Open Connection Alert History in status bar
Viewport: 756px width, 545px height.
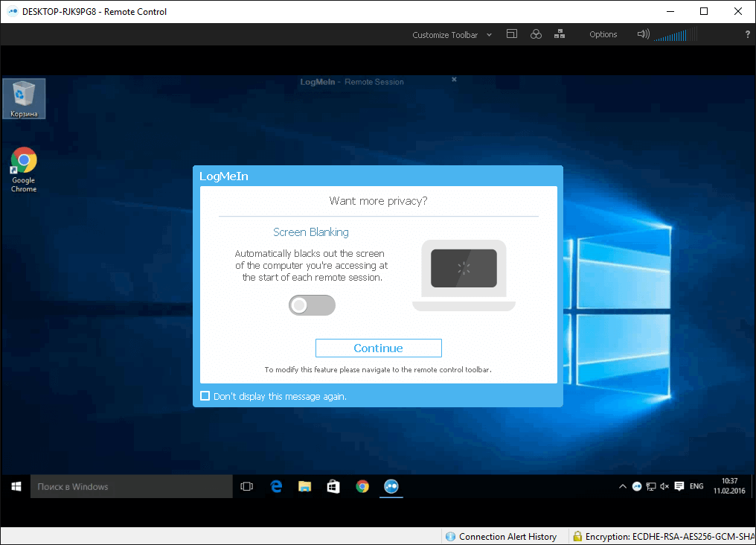tap(507, 536)
